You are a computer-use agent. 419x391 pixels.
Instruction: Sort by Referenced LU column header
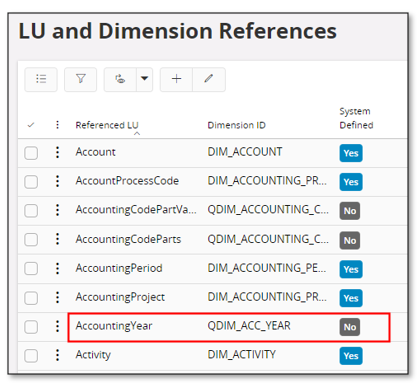click(x=107, y=125)
